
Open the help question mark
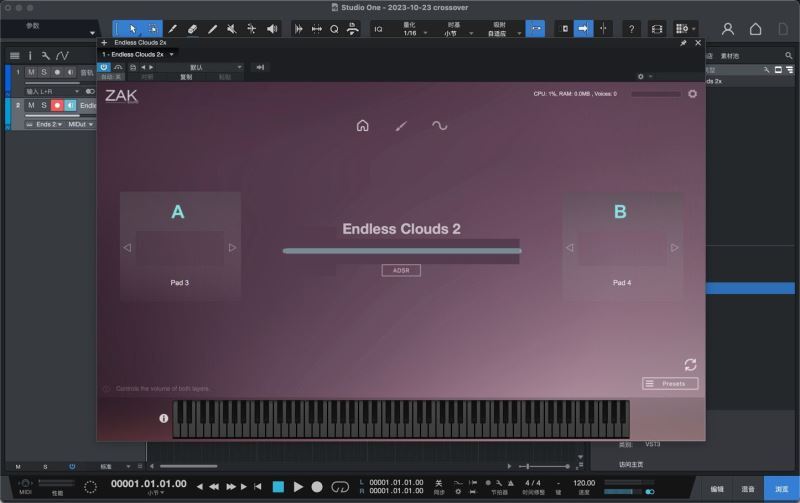click(631, 29)
